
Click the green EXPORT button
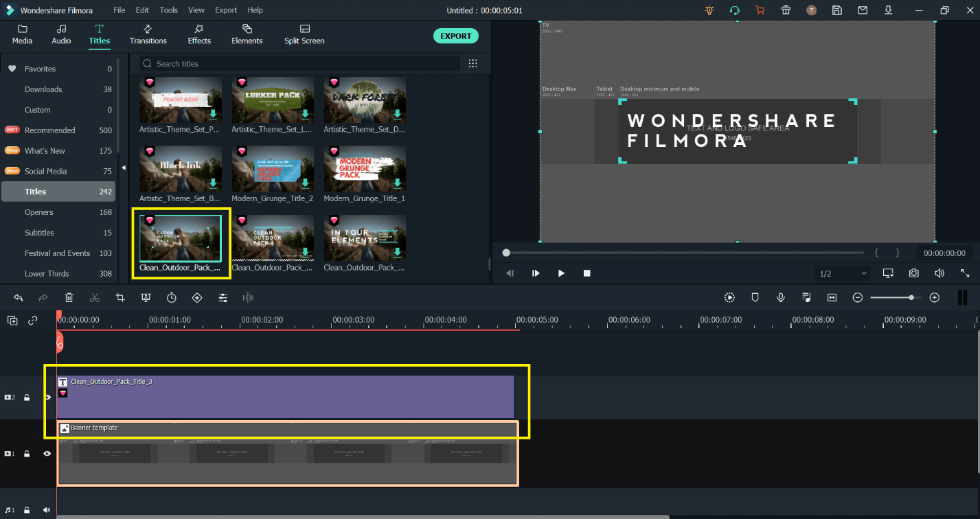tap(456, 36)
